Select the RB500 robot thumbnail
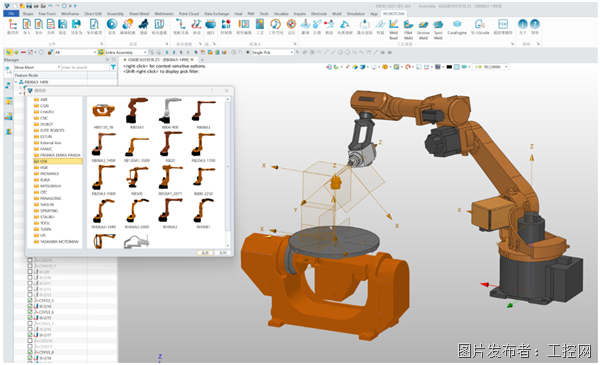Screen dimensions: 600x365 [137, 180]
